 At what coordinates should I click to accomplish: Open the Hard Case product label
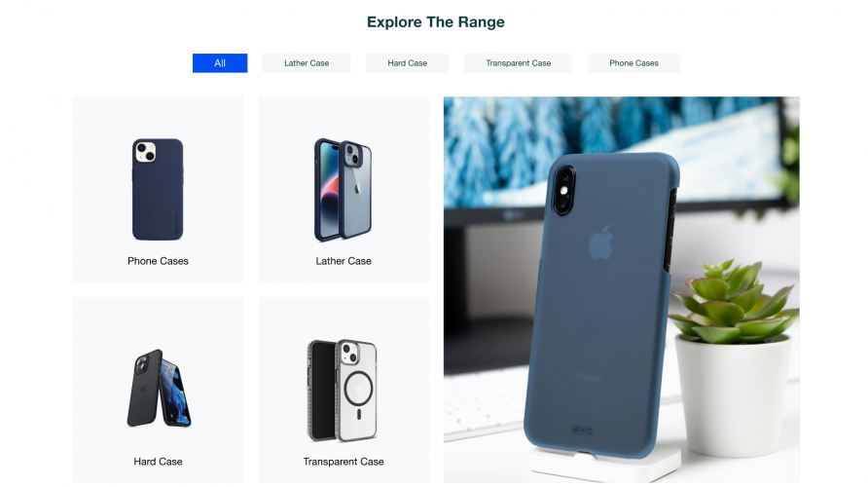coord(158,462)
